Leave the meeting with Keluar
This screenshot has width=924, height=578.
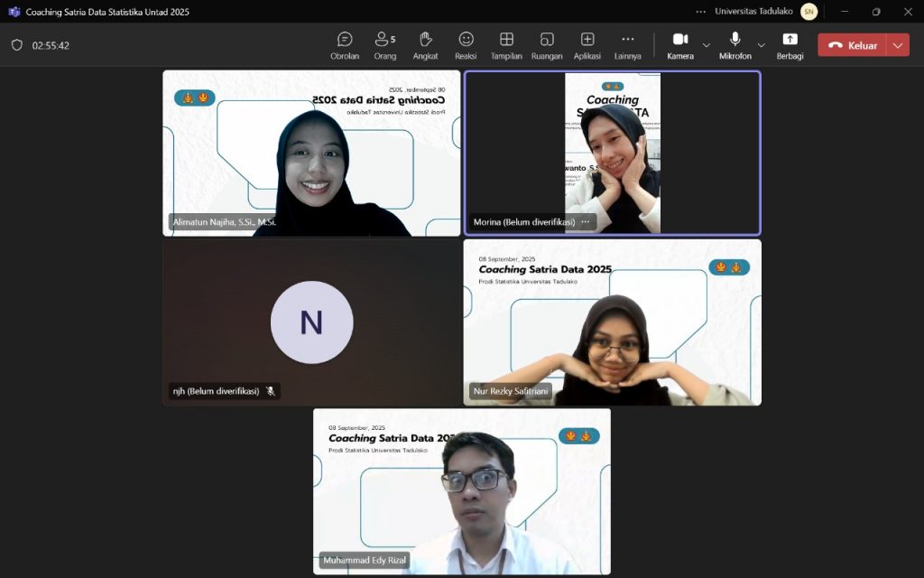(x=853, y=45)
